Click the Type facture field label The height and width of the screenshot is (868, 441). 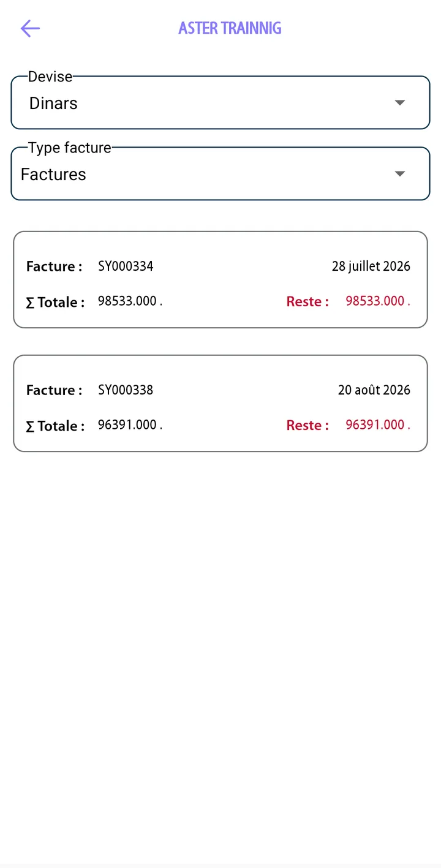(70, 148)
